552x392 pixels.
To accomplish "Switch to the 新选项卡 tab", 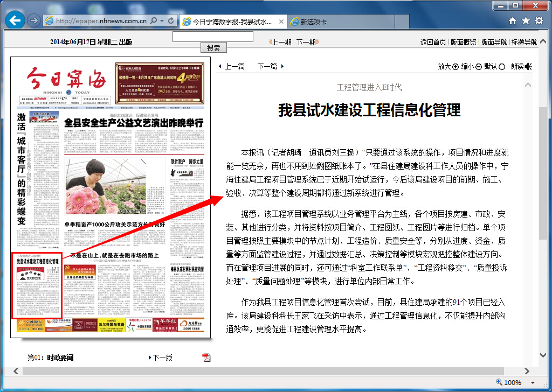I will point(313,22).
